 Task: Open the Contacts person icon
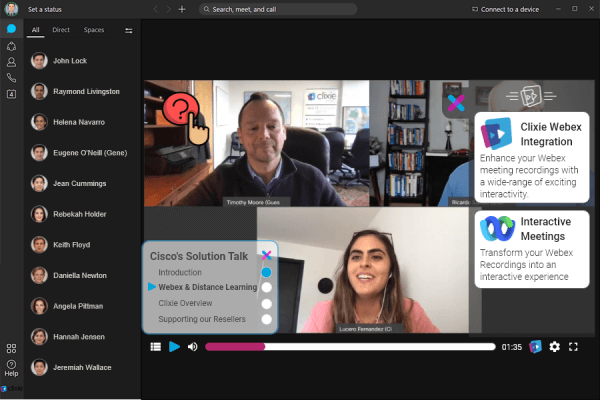click(11, 62)
